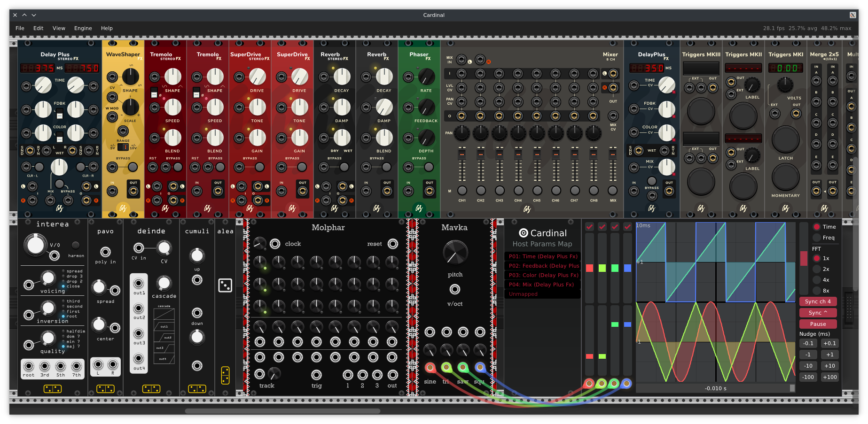
Task: Click the CH1 level fader on the Mixer
Action: pyautogui.click(x=461, y=155)
